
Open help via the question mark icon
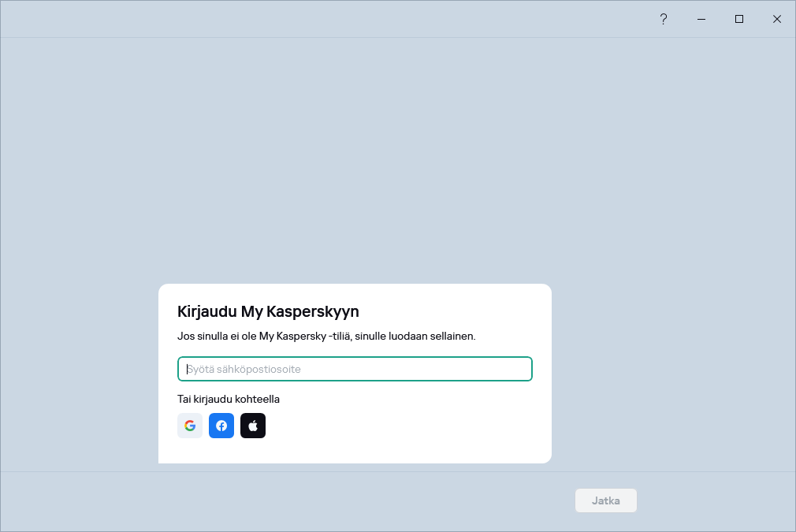pos(663,18)
